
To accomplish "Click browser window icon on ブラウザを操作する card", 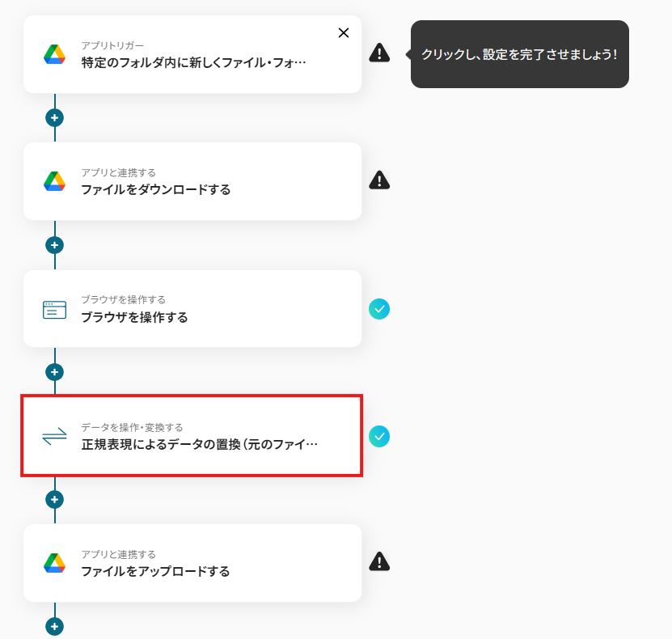I will (x=54, y=310).
